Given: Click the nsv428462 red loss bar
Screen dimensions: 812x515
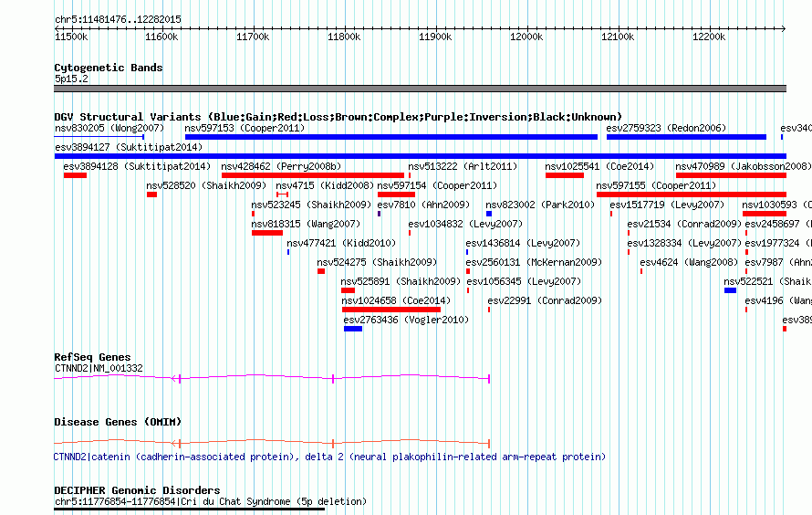Looking at the screenshot, I should pyautogui.click(x=313, y=175).
